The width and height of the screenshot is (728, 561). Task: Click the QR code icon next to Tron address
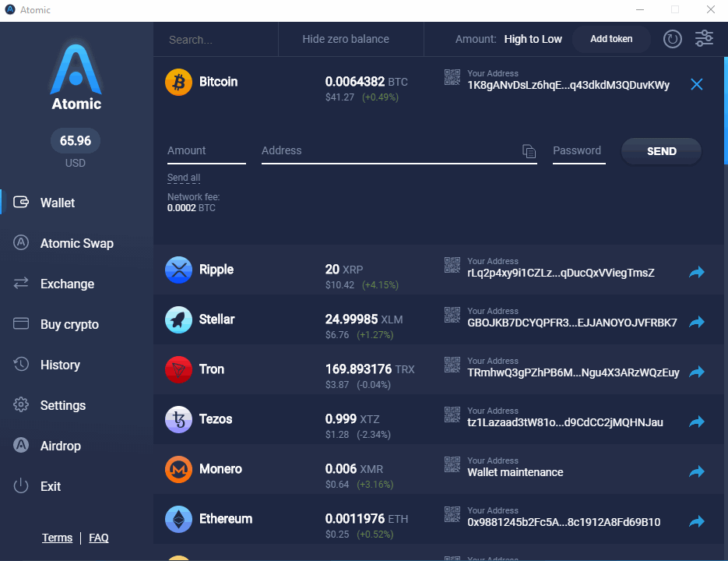point(452,365)
